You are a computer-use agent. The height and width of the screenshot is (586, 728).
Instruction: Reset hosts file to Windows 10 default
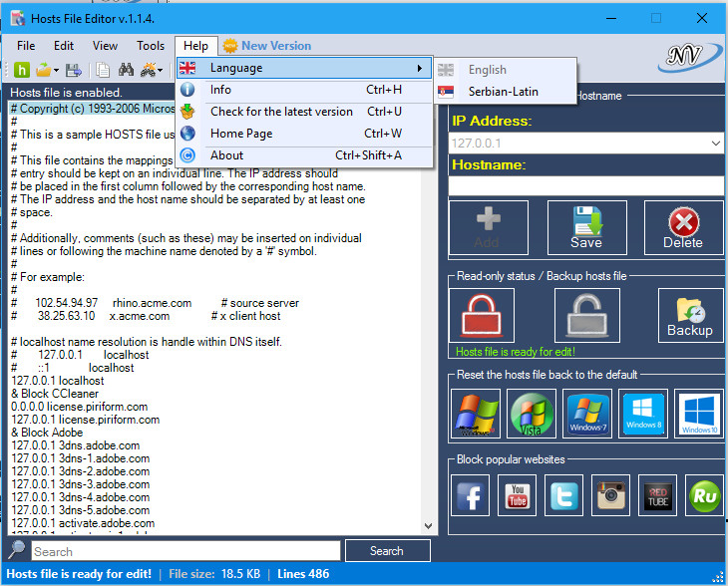699,414
